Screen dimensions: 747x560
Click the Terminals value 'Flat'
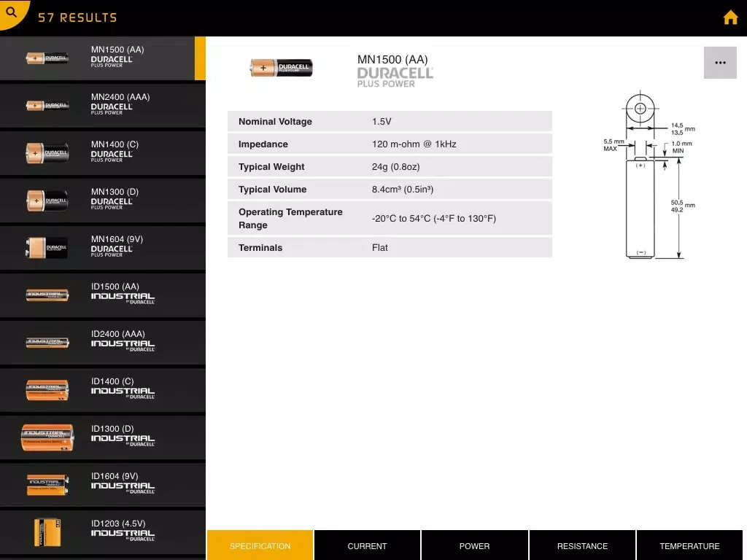click(379, 248)
